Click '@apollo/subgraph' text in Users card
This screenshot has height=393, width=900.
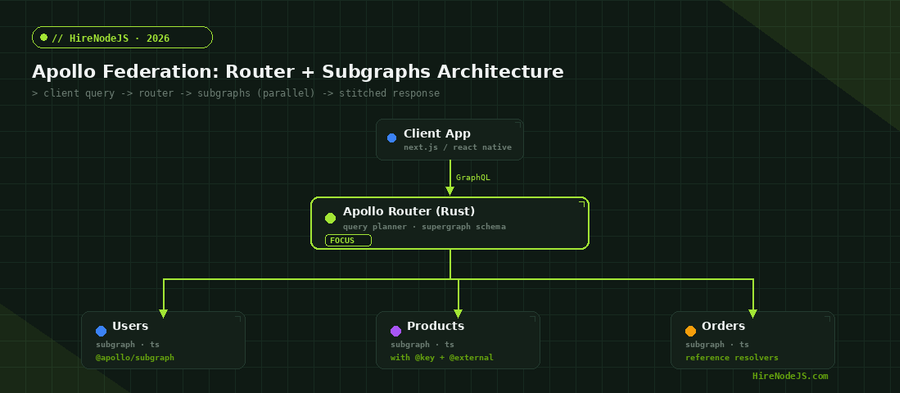135,357
